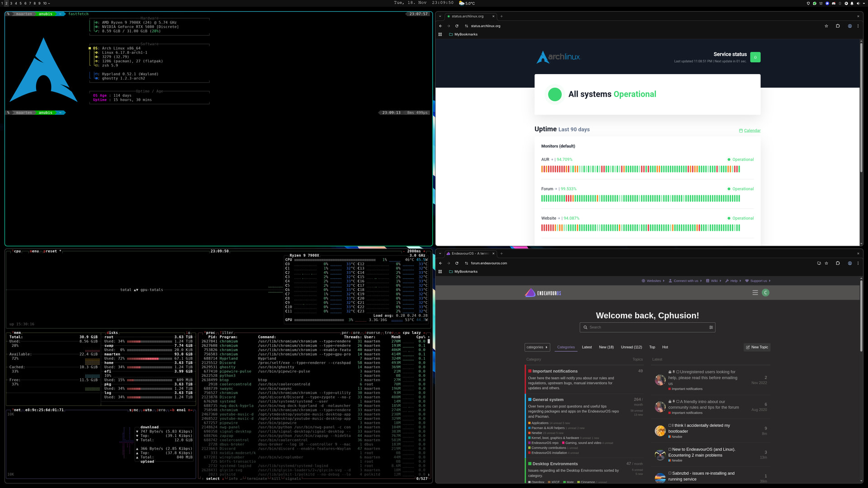Toggle btop reverse sorting option

click(x=373, y=333)
